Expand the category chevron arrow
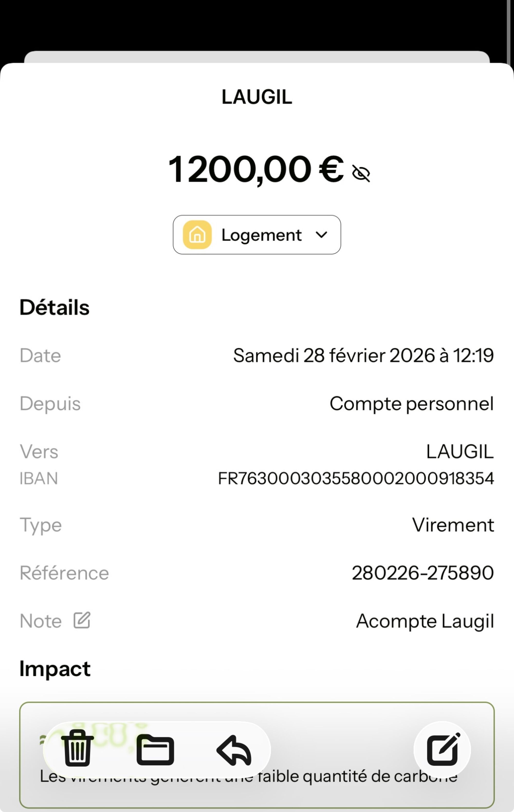This screenshot has width=514, height=812. click(322, 235)
